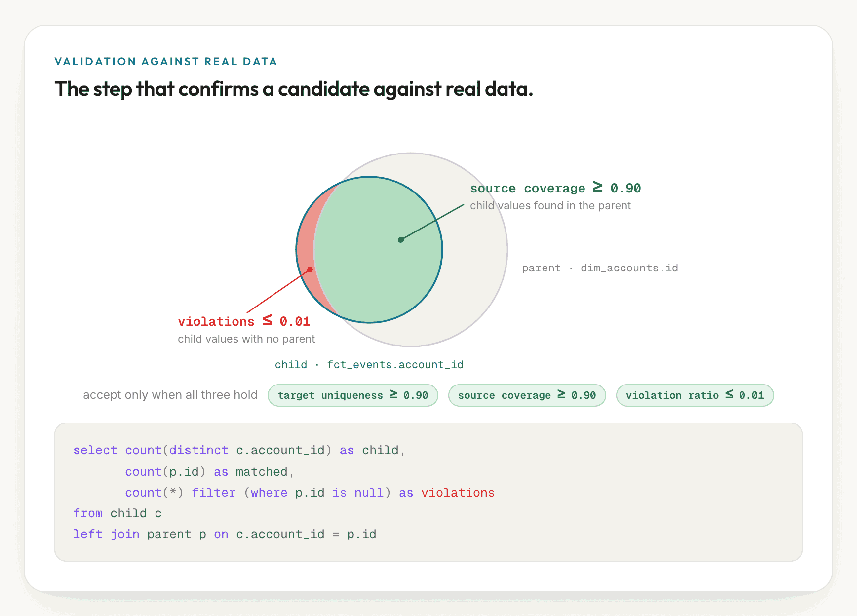Click the red 'violations' alias in SQL code
Viewport: 857px width, 616px height.
pyautogui.click(x=458, y=493)
